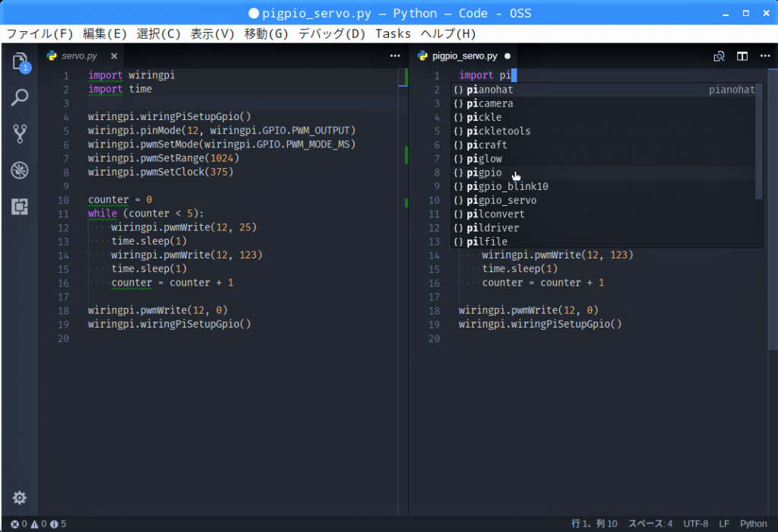
Task: Open the Search view icon
Action: [20, 97]
